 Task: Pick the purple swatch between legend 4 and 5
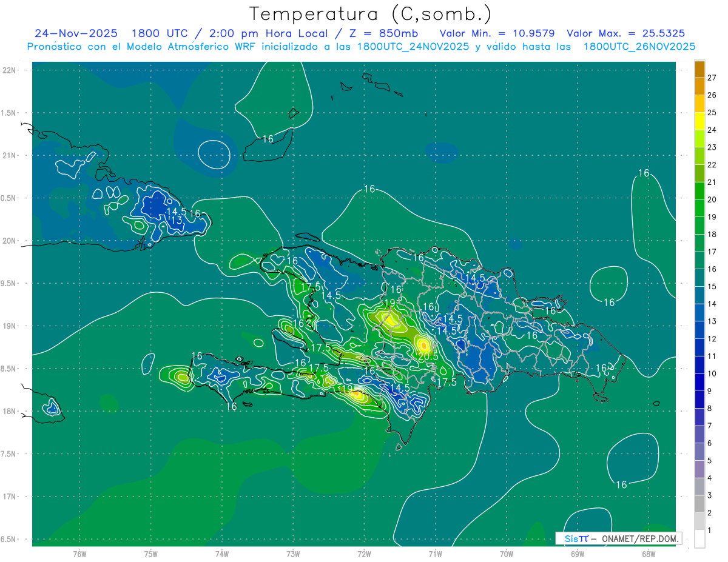tap(699, 469)
